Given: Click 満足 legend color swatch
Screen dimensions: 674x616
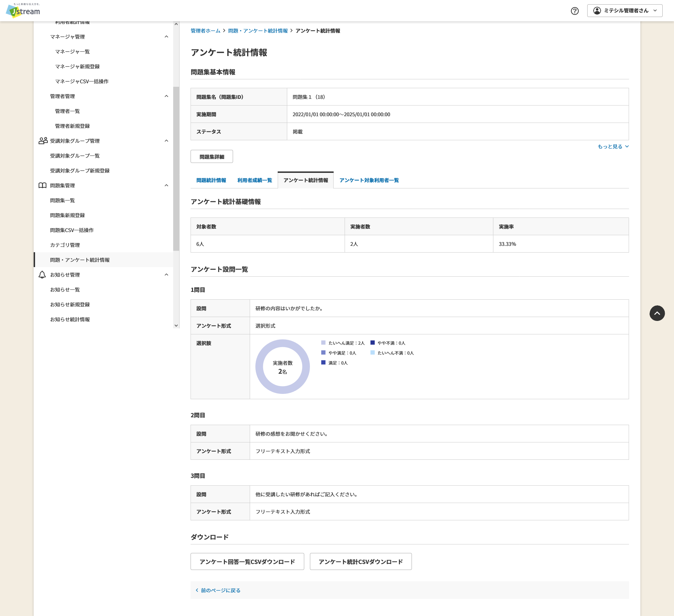Looking at the screenshot, I should point(323,362).
